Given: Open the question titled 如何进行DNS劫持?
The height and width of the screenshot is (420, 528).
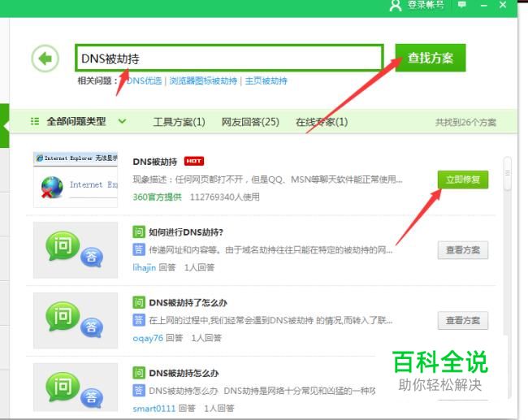Looking at the screenshot, I should click(186, 232).
